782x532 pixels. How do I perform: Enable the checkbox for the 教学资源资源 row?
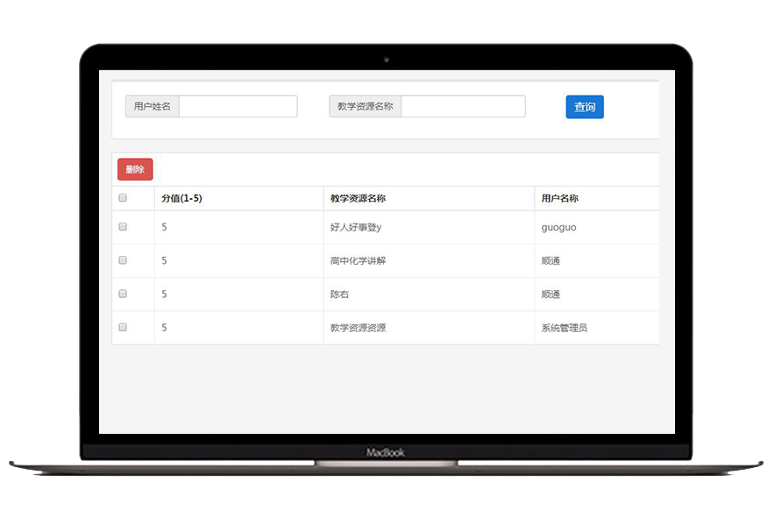coord(123,327)
